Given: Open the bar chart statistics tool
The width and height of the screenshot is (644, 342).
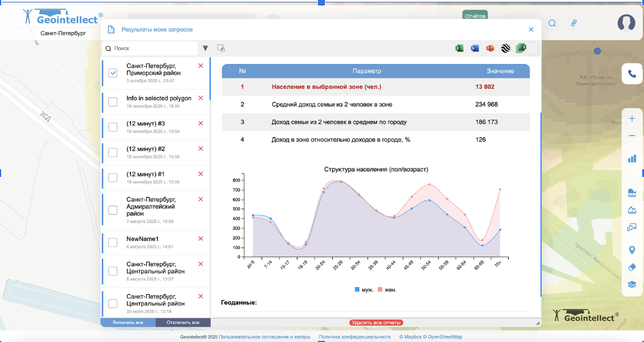Looking at the screenshot, I should [x=632, y=158].
